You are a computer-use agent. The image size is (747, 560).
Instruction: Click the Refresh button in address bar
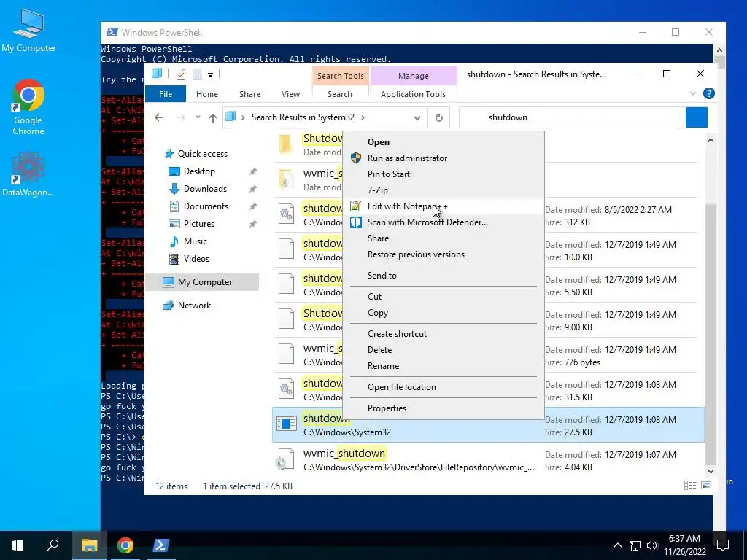438,117
